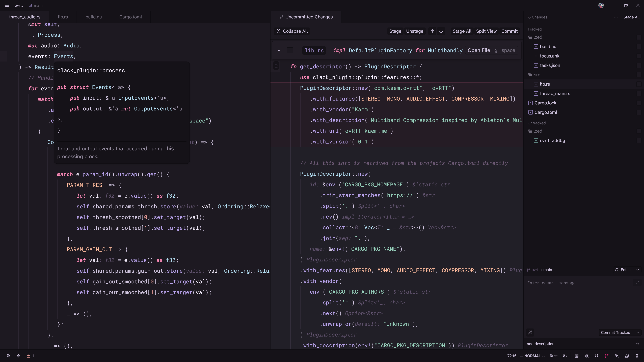Click the lightning bolt icon in status bar
This screenshot has height=362, width=644.
(18, 356)
